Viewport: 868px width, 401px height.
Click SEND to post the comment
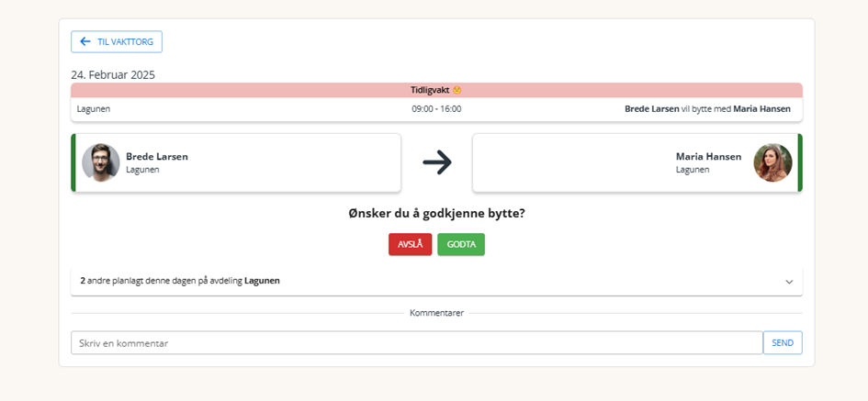[783, 343]
